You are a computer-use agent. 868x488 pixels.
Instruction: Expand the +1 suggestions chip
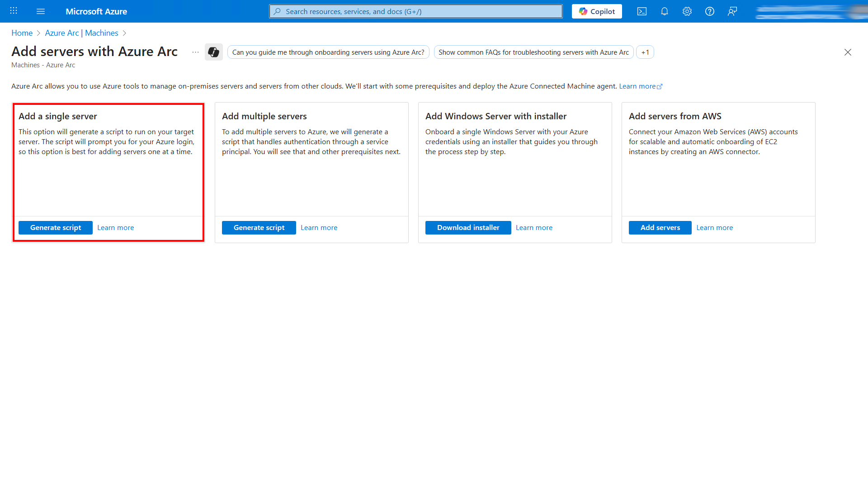[x=645, y=52]
